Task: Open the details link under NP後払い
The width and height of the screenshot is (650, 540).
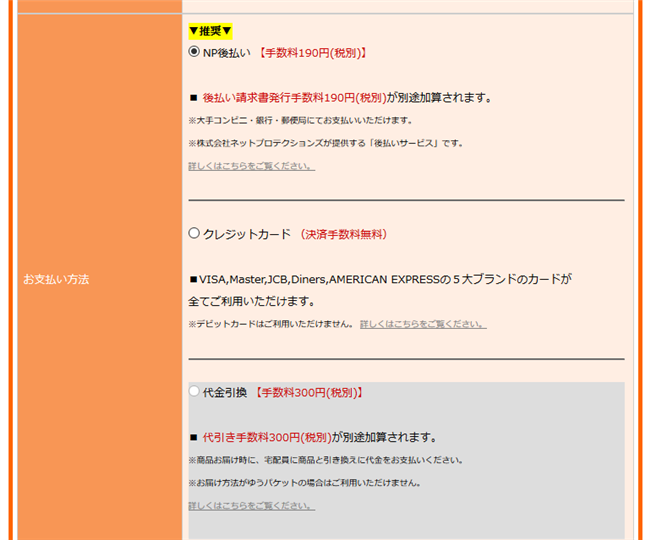Action: pyautogui.click(x=251, y=166)
